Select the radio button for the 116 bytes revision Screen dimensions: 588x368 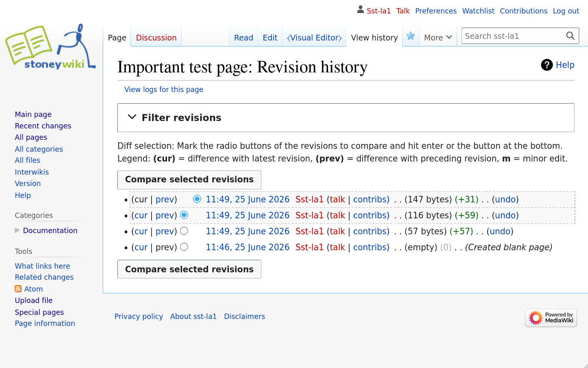tap(184, 215)
